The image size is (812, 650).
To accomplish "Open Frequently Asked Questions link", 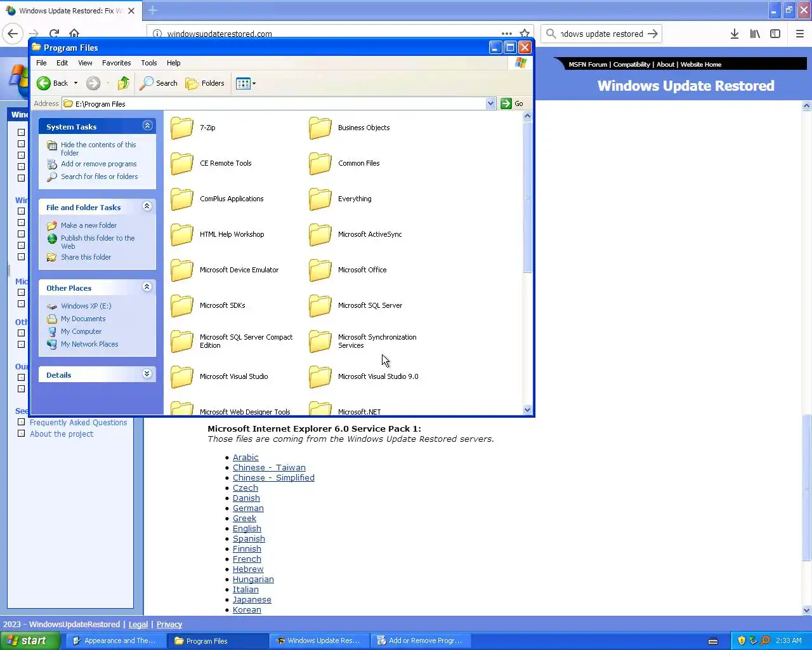I will (x=79, y=423).
